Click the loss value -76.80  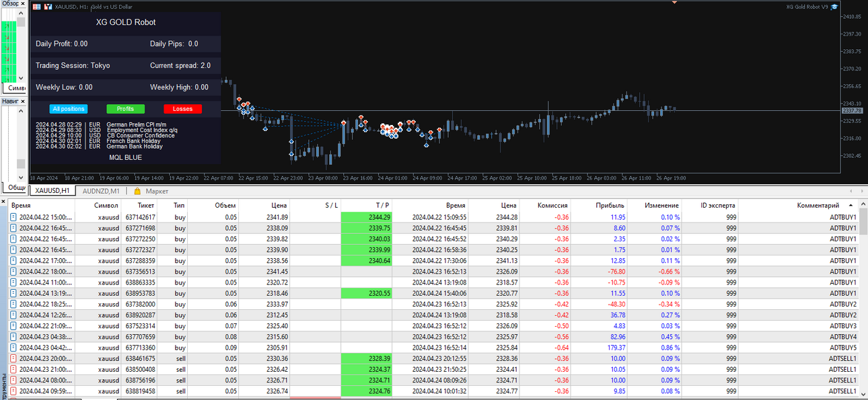[616, 272]
